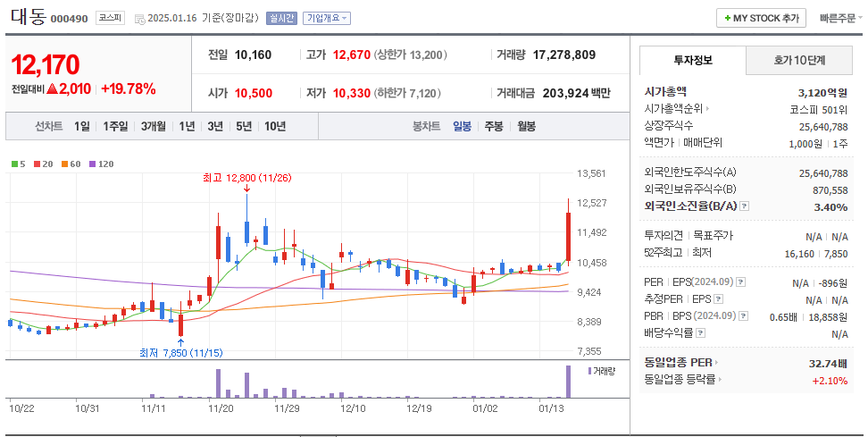Click the calendar-clock icon before the date
Image resolution: width=868 pixels, height=437 pixels.
pos(139,18)
